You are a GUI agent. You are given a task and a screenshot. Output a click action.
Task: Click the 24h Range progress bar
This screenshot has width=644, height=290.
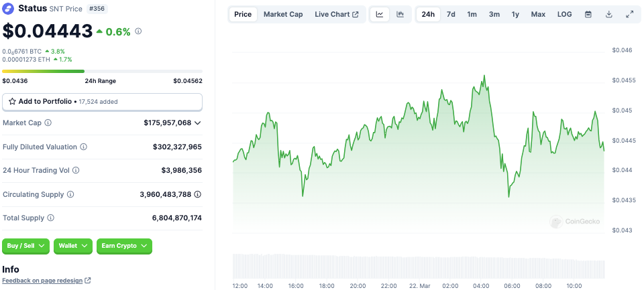coord(102,72)
